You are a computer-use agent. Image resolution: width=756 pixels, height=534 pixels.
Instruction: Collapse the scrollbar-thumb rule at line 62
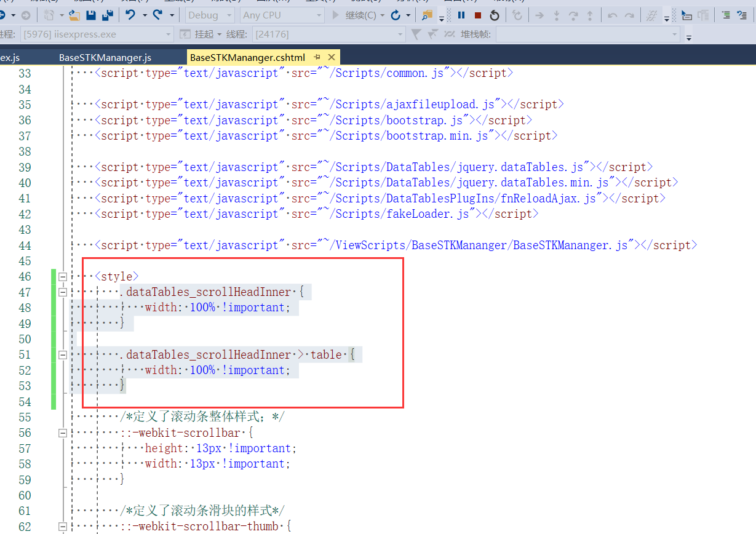63,527
